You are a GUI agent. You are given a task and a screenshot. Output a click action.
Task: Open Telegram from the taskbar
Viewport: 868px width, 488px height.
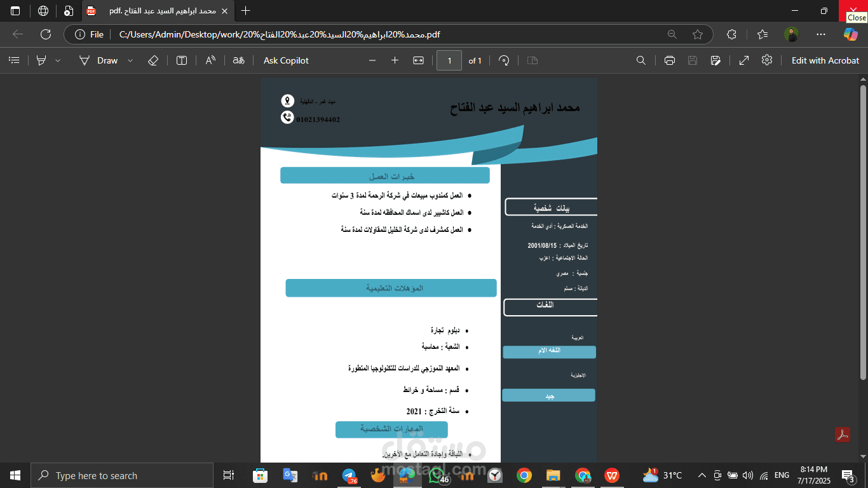(x=349, y=475)
